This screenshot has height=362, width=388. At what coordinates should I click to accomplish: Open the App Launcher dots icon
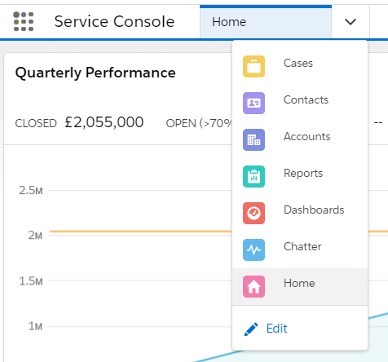coord(23,22)
